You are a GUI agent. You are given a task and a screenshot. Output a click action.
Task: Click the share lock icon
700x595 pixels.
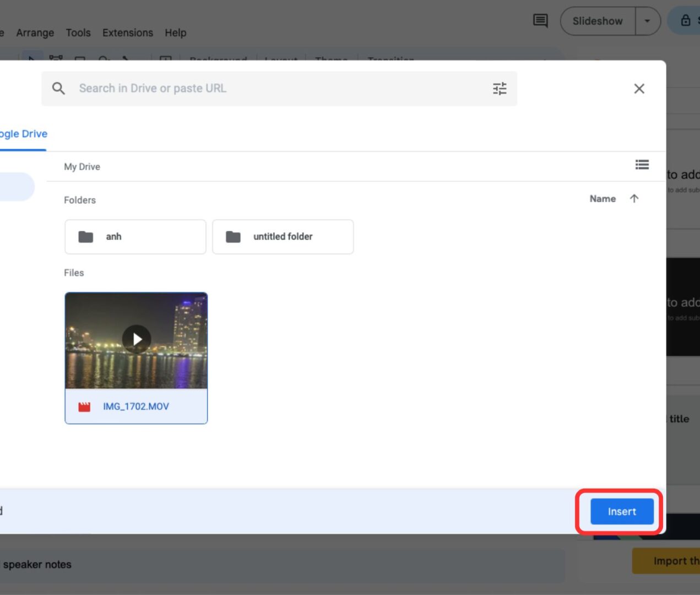(x=686, y=21)
